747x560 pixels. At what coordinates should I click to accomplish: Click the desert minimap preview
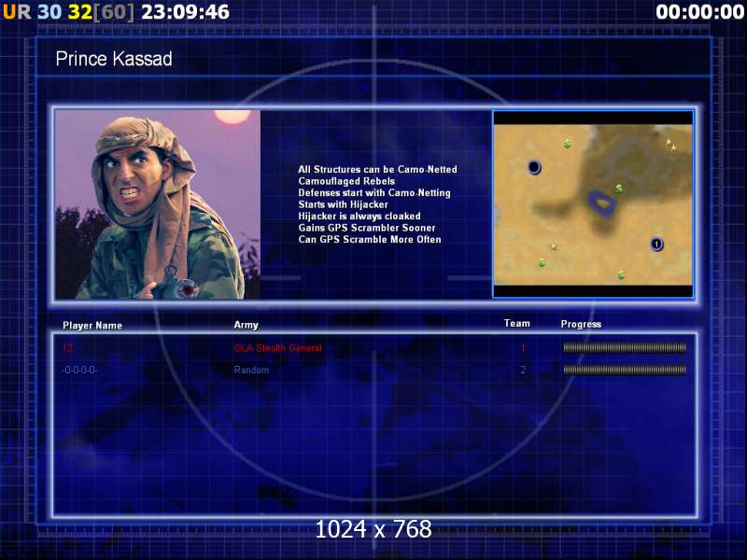click(593, 204)
